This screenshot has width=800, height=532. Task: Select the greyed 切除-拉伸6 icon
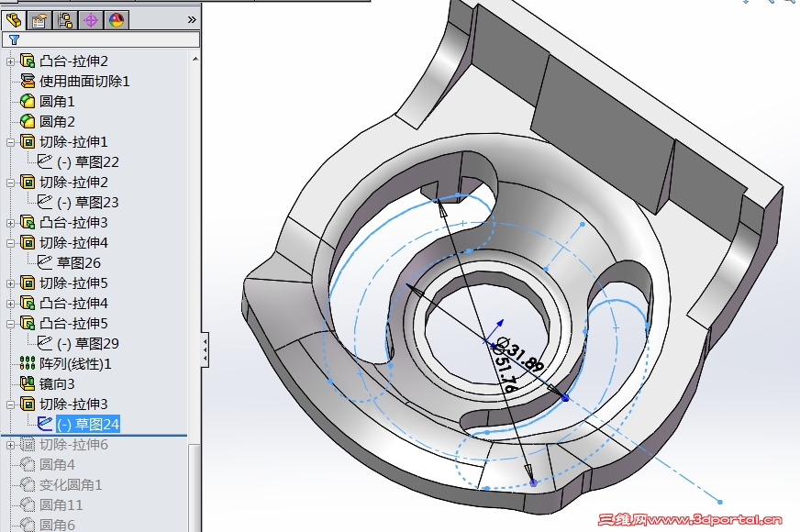(x=27, y=445)
